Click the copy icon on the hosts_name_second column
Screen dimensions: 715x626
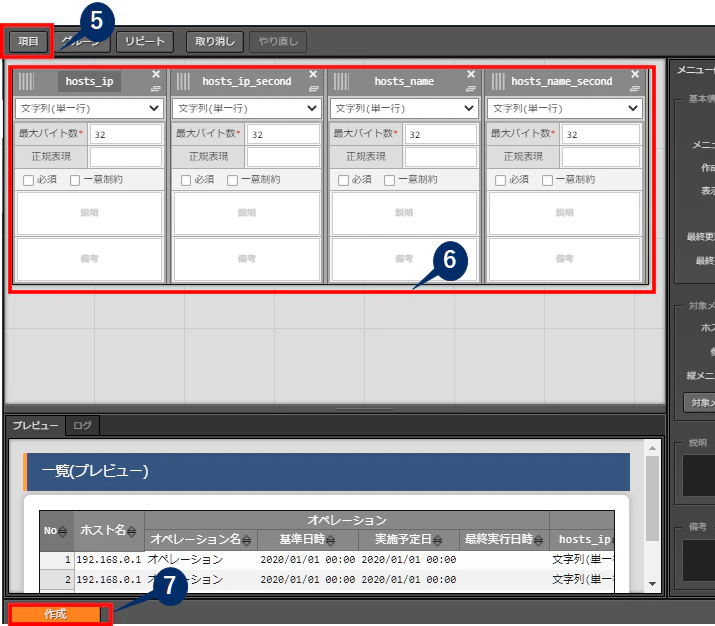coord(635,88)
